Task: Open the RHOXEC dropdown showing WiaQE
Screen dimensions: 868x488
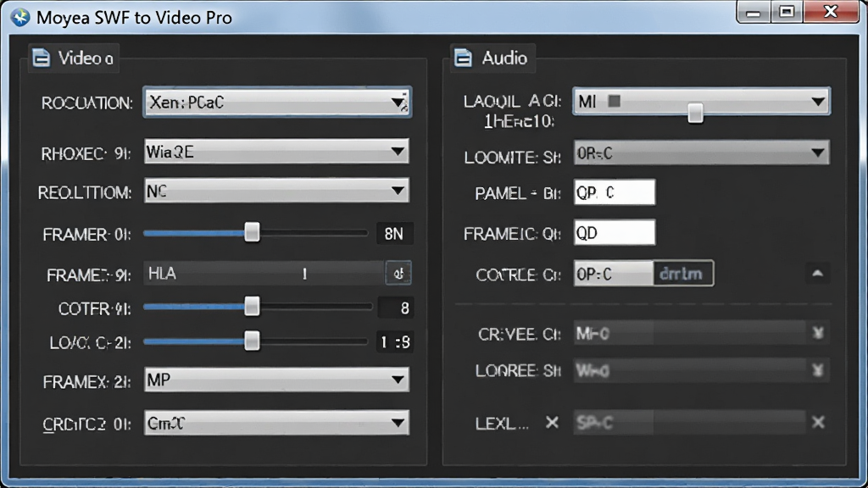Action: [x=277, y=151]
